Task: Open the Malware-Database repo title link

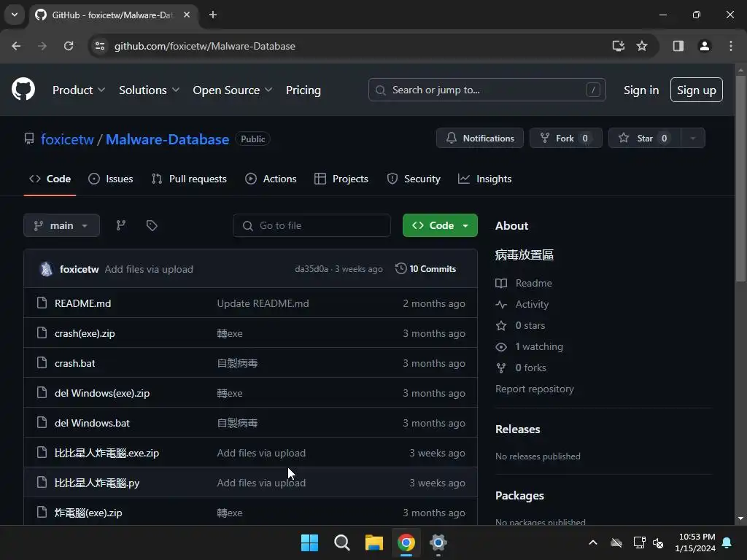Action: pyautogui.click(x=167, y=139)
